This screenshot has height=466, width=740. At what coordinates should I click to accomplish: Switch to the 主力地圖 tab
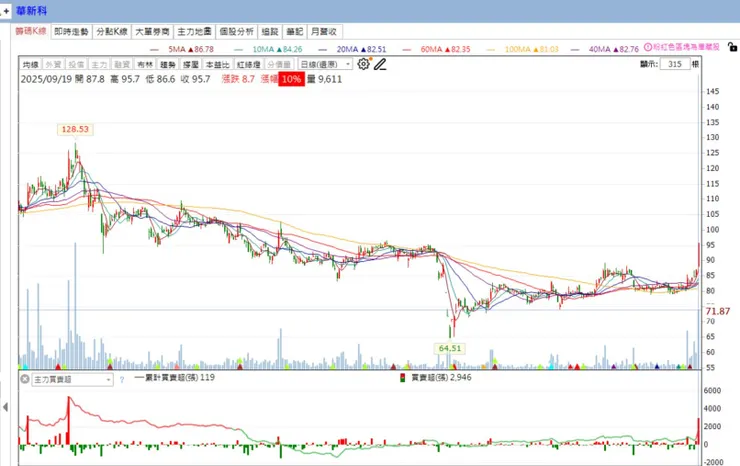tap(194, 32)
